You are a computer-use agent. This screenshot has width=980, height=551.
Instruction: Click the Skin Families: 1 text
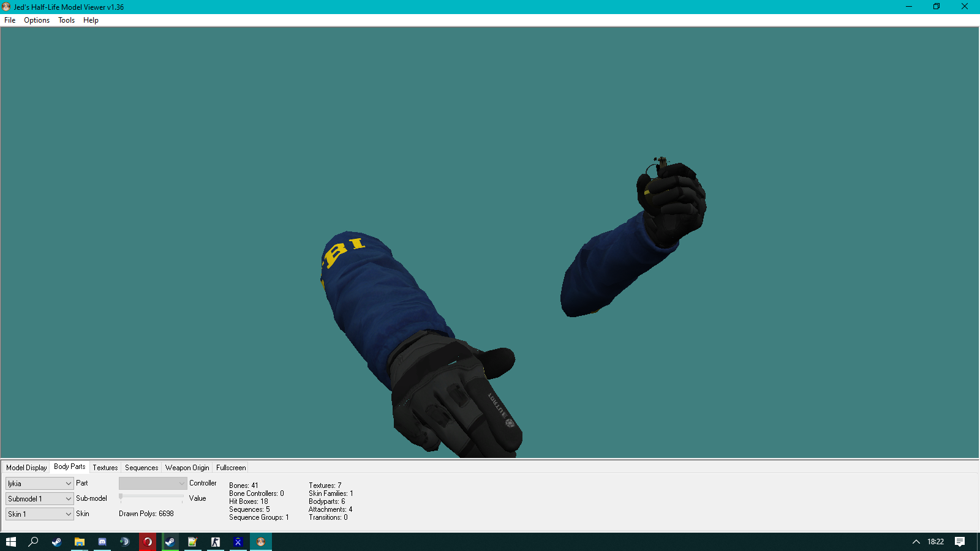point(331,493)
